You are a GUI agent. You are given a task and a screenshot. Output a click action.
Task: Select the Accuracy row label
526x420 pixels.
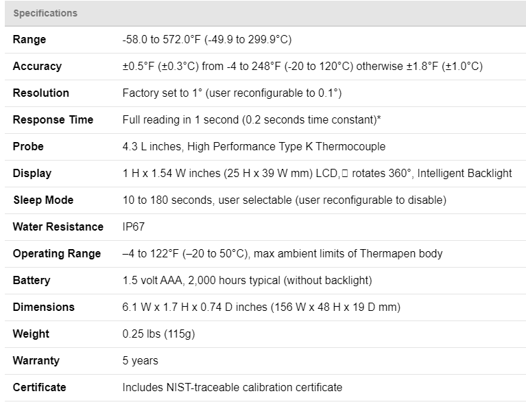[x=37, y=67]
